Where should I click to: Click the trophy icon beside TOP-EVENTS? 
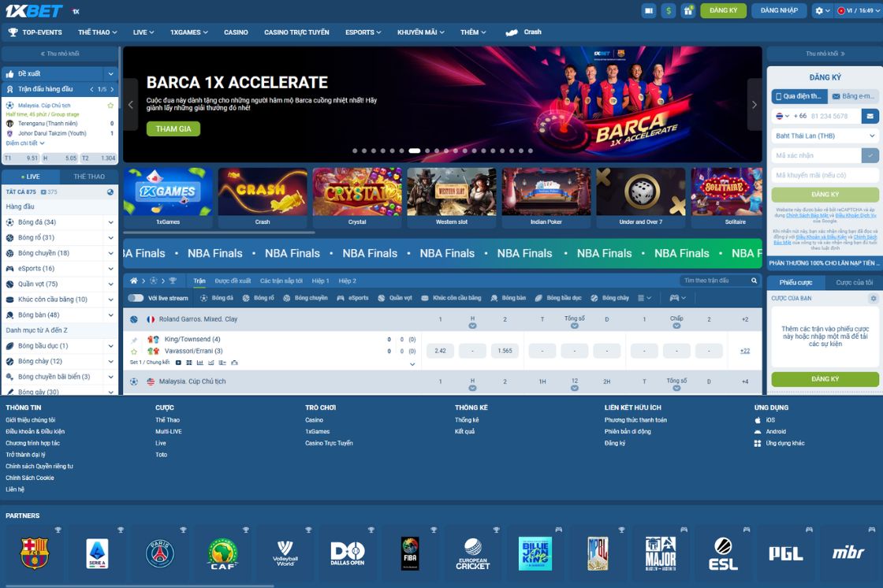[13, 32]
